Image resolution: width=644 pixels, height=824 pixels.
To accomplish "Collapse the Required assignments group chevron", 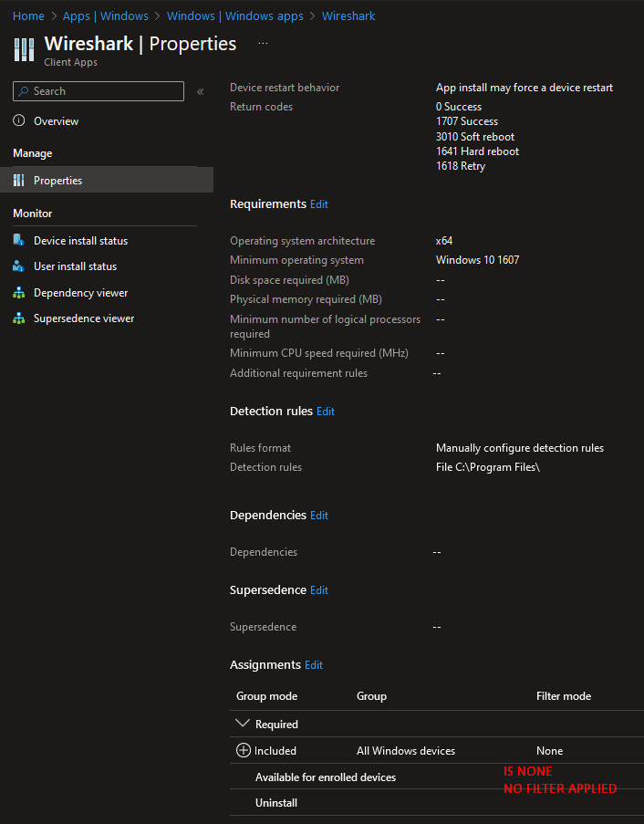I will point(242,724).
